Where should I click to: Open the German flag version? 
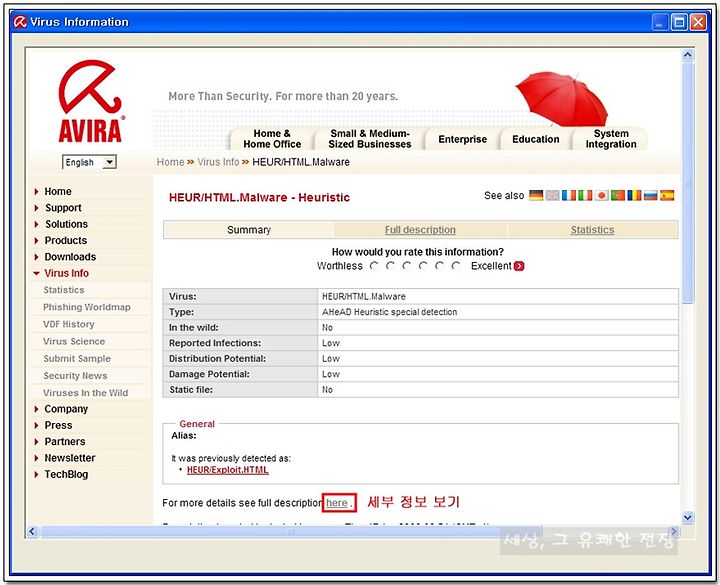click(536, 196)
